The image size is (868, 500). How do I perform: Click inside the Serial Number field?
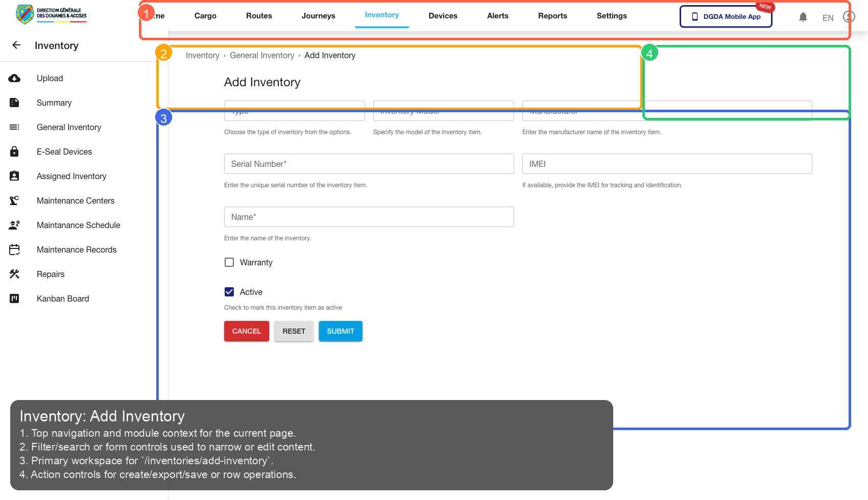coord(369,164)
